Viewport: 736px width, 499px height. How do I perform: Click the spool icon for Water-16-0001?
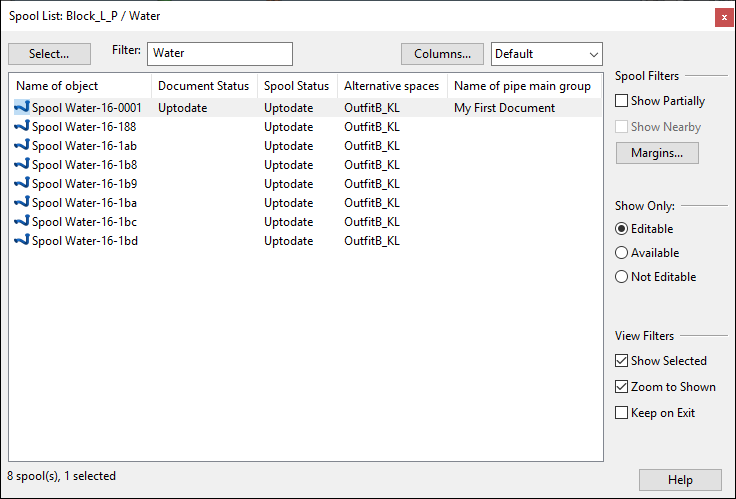click(x=22, y=108)
